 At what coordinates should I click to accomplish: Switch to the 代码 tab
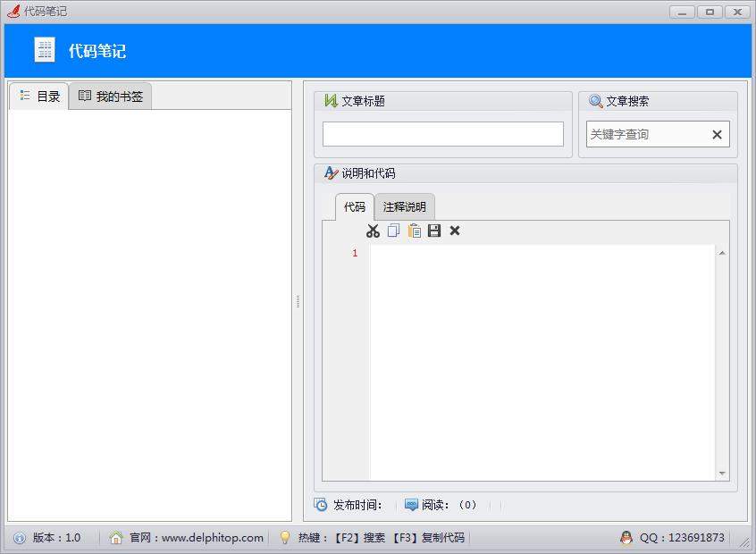[354, 206]
